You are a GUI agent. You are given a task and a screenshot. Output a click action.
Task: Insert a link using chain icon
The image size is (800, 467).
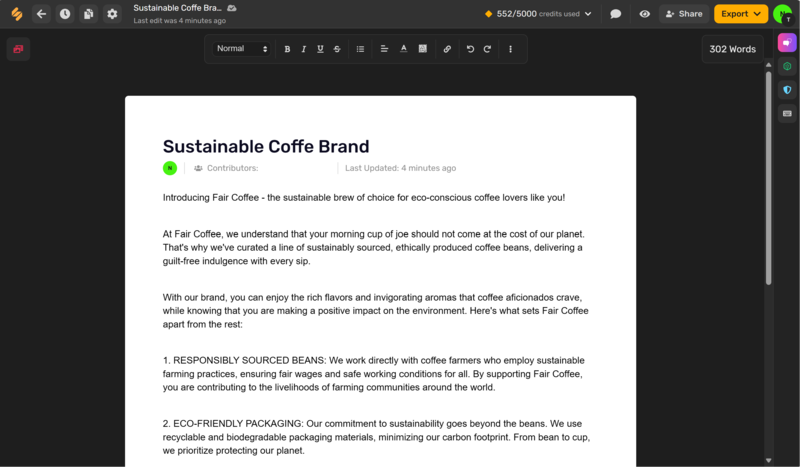pos(447,49)
